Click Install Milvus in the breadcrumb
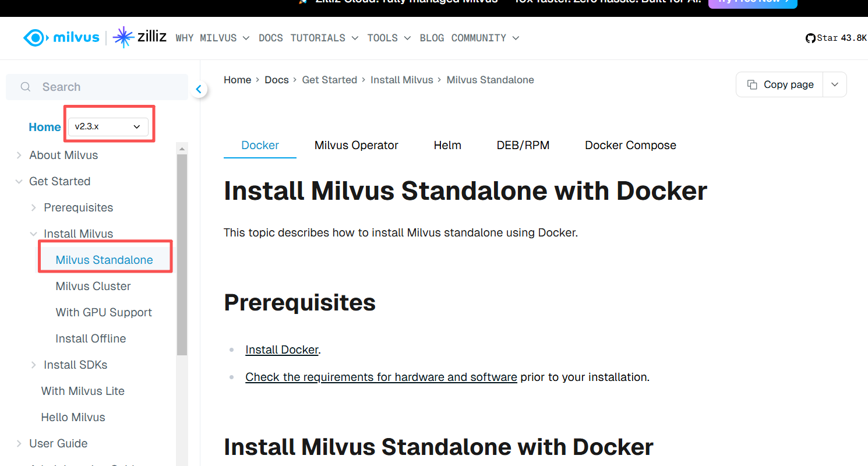868x466 pixels. coord(402,80)
